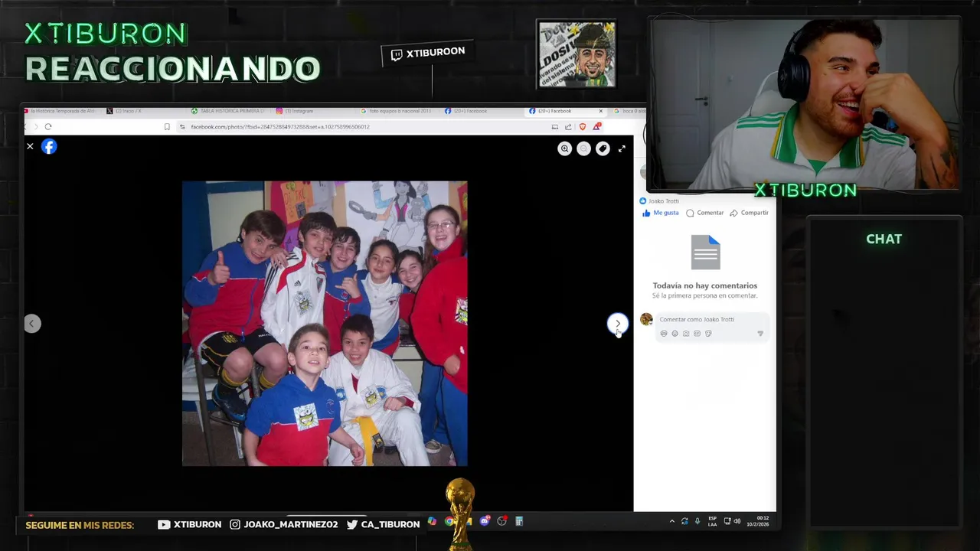The image size is (980, 551).
Task: Click the Brave rewards triangle icon
Action: pyautogui.click(x=596, y=126)
